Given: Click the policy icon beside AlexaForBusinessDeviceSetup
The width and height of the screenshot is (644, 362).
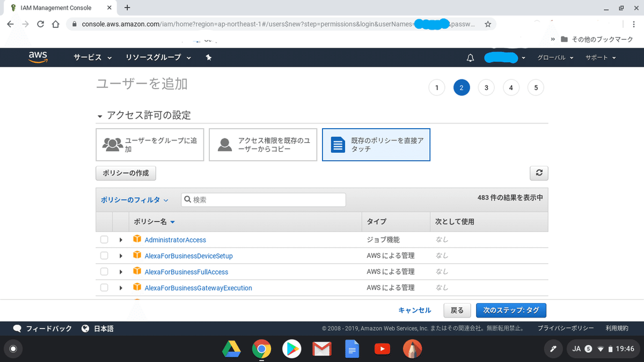Looking at the screenshot, I should [137, 255].
